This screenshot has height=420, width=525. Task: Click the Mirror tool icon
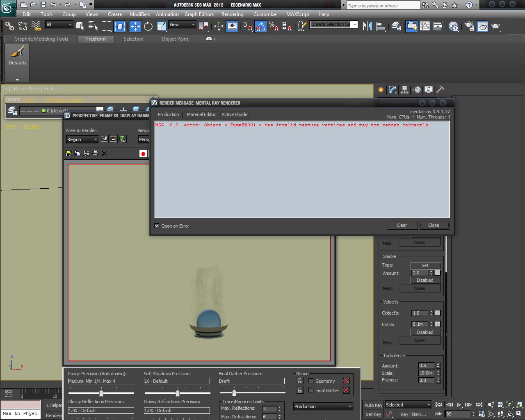point(367,26)
